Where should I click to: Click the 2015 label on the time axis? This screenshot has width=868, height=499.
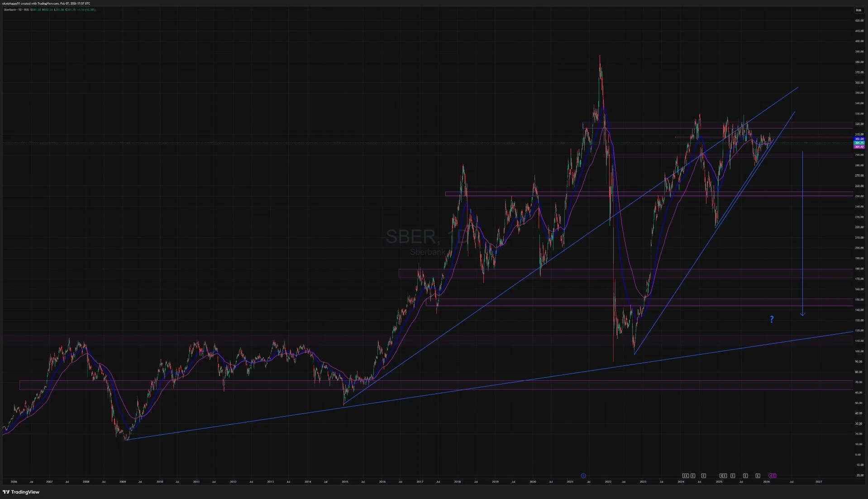[345, 482]
